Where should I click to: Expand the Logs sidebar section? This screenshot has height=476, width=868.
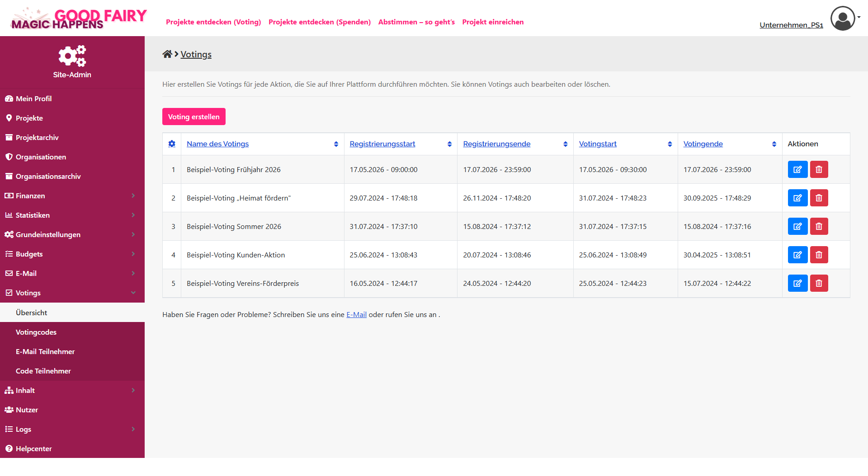pos(72,429)
